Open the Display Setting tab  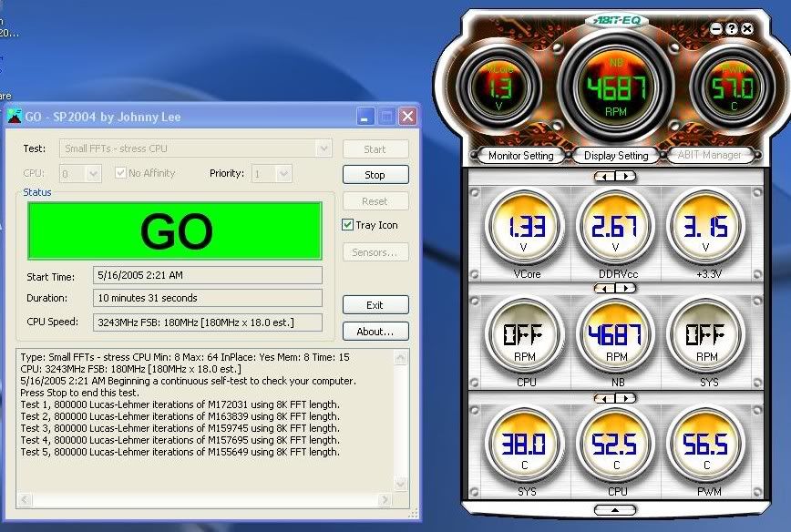616,155
